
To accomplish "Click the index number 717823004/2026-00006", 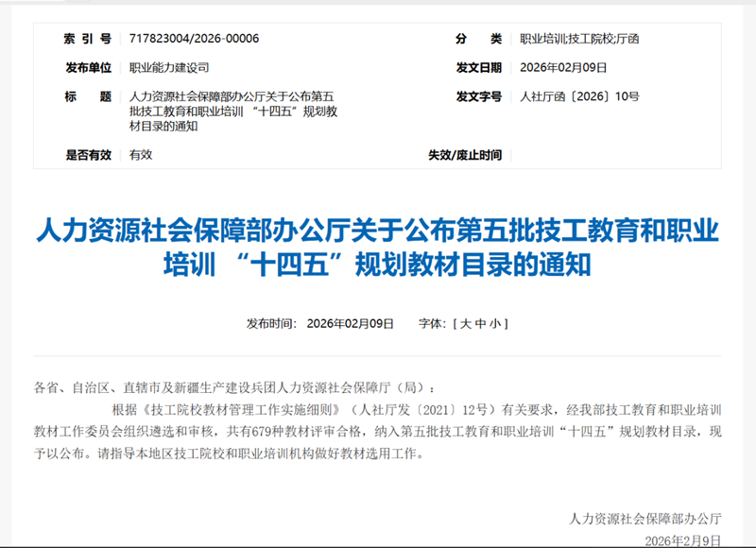I will pos(194,39).
